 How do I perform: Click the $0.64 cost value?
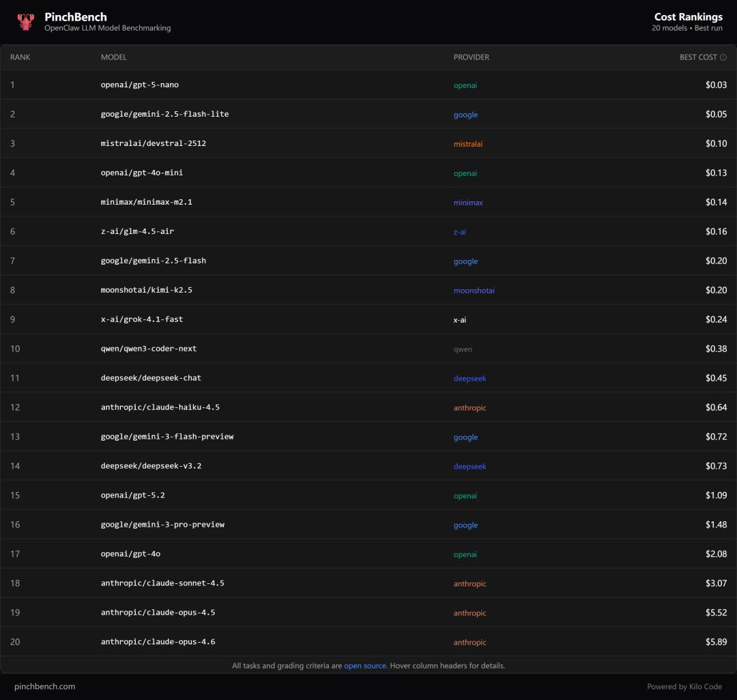point(716,407)
